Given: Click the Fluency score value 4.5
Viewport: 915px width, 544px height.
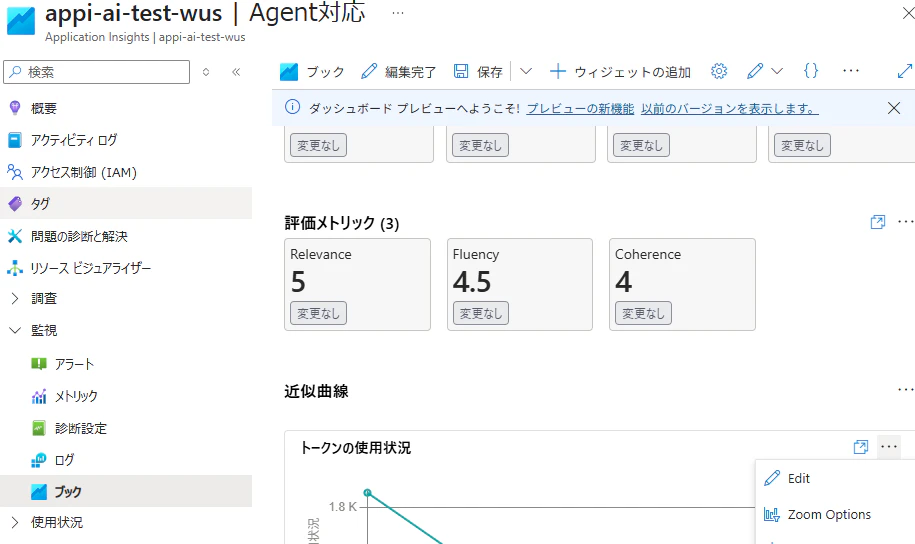Looking at the screenshot, I should point(472,282).
